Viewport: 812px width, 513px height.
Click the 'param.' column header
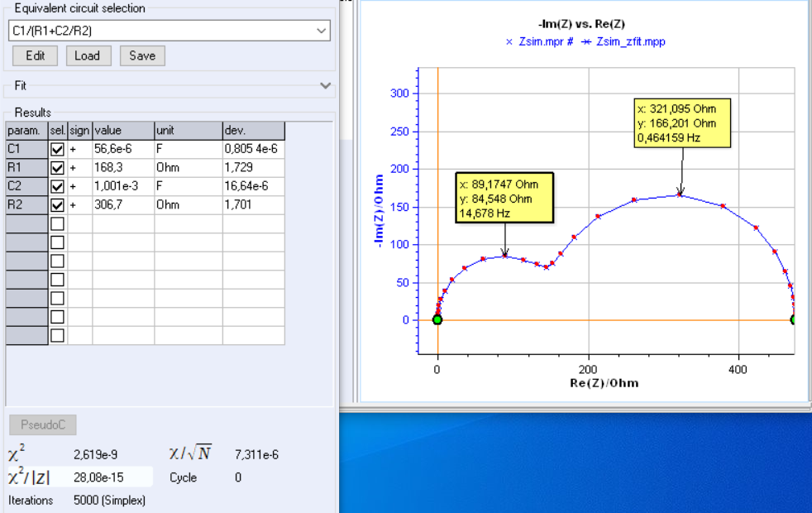tap(27, 131)
